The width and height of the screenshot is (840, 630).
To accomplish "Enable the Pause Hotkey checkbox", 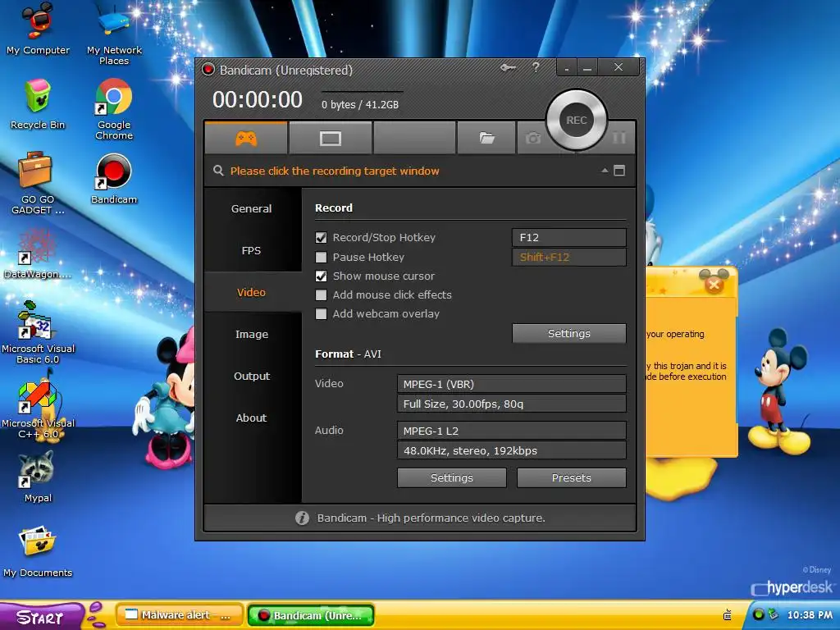I will click(321, 257).
